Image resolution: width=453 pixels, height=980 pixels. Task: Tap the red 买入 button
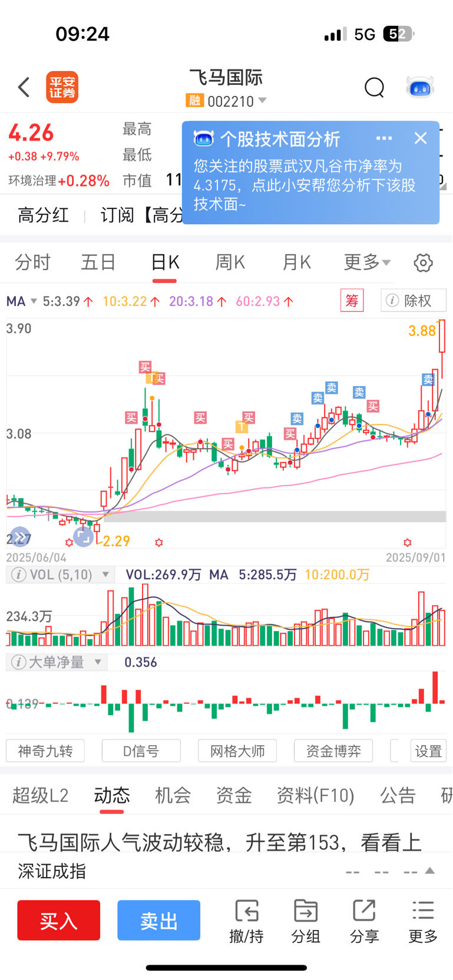(x=59, y=921)
